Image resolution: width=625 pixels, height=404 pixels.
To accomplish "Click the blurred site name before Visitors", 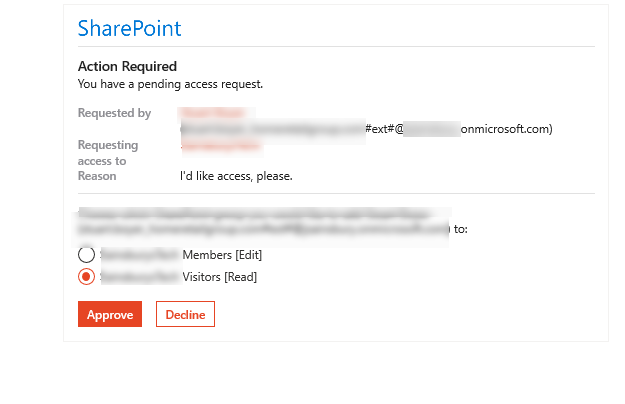I will [139, 277].
